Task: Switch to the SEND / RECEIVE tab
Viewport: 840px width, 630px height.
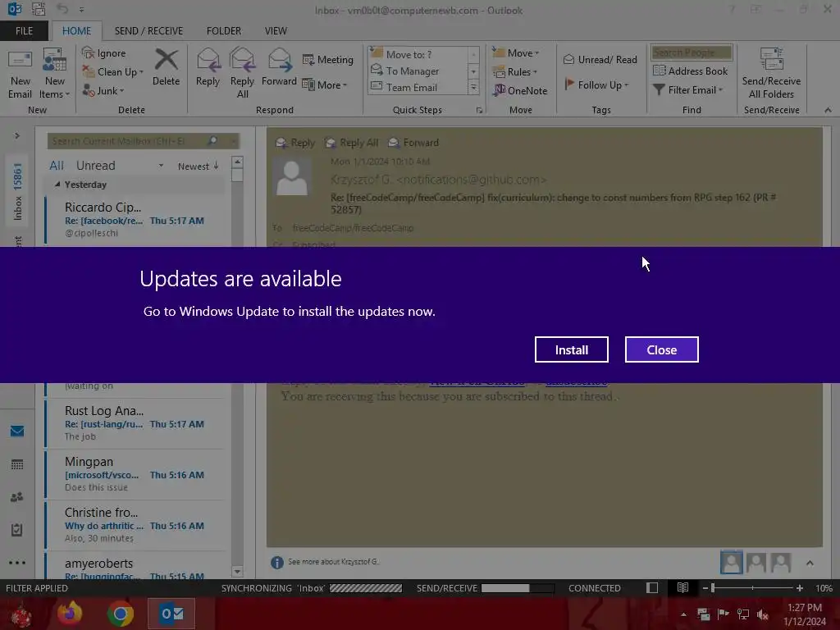Action: coord(148,31)
